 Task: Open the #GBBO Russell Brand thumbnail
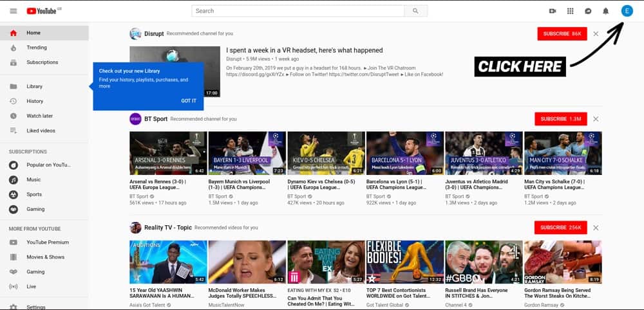(x=484, y=262)
